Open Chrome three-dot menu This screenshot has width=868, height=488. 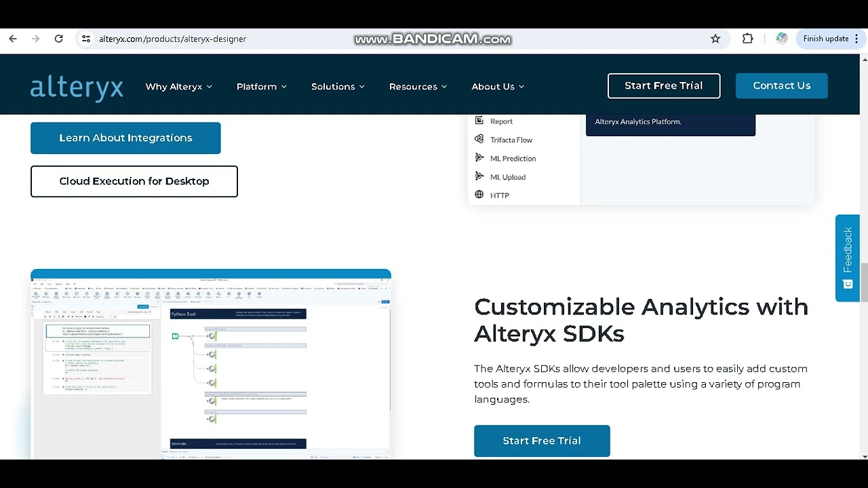pyautogui.click(x=856, y=39)
